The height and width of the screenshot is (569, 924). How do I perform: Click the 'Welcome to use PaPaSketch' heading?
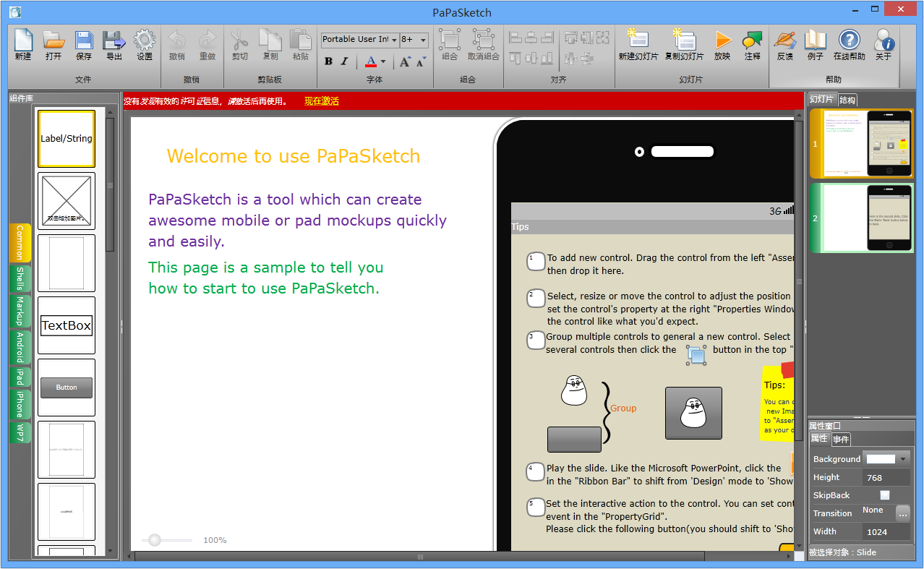click(294, 156)
